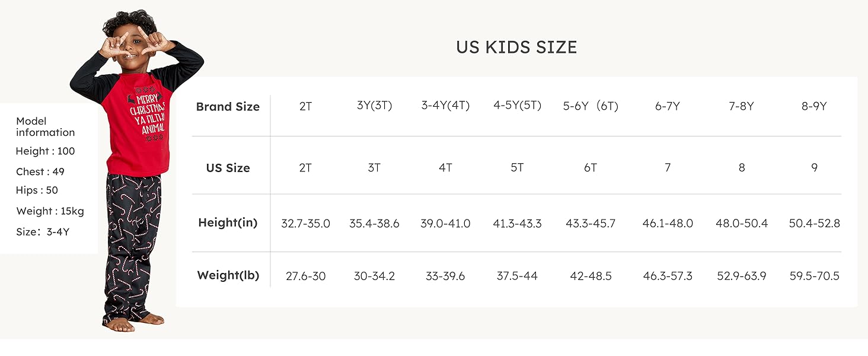Click model "Weight : 15kg" text

coord(50,211)
